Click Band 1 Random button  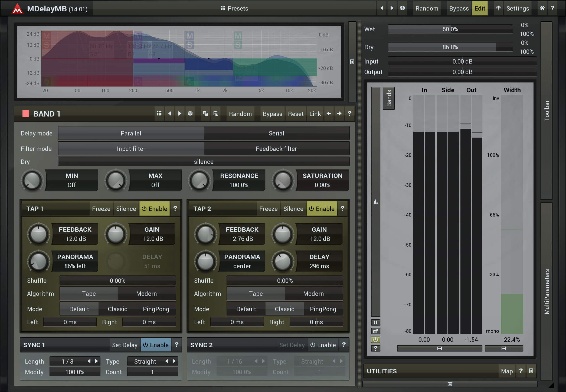240,114
